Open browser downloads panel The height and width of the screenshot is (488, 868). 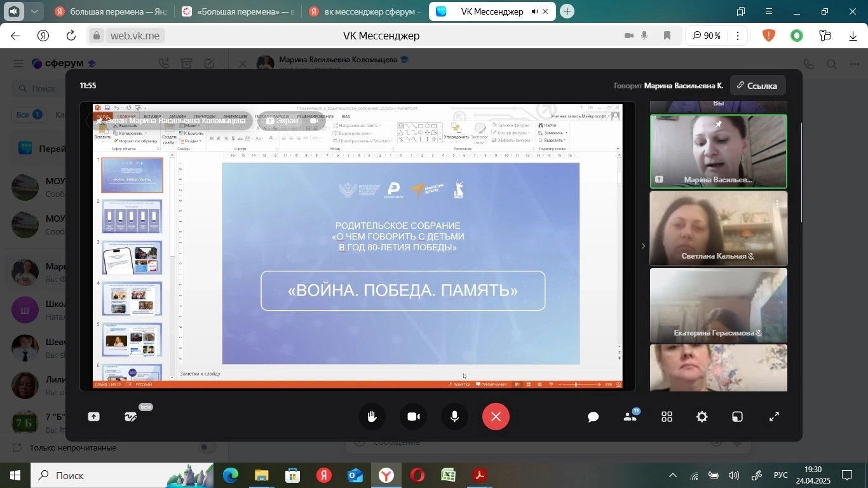coord(853,36)
